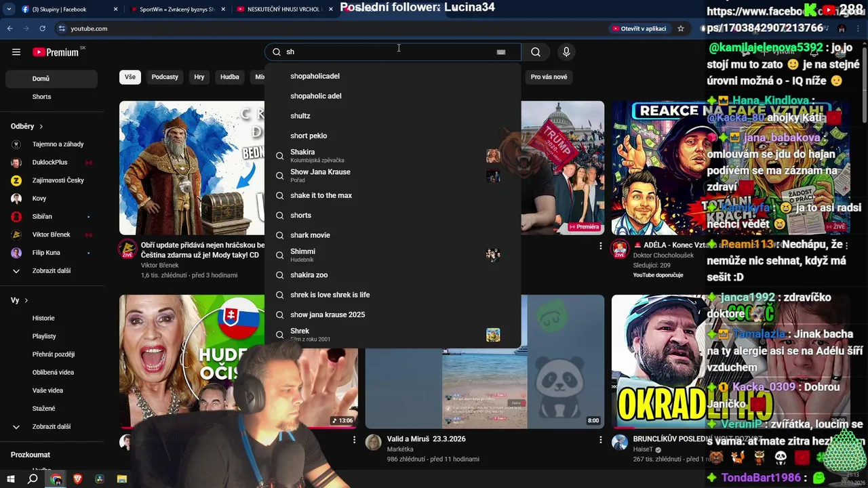
Task: Open the tab search dropdown arrow
Action: pyautogui.click(x=8, y=9)
